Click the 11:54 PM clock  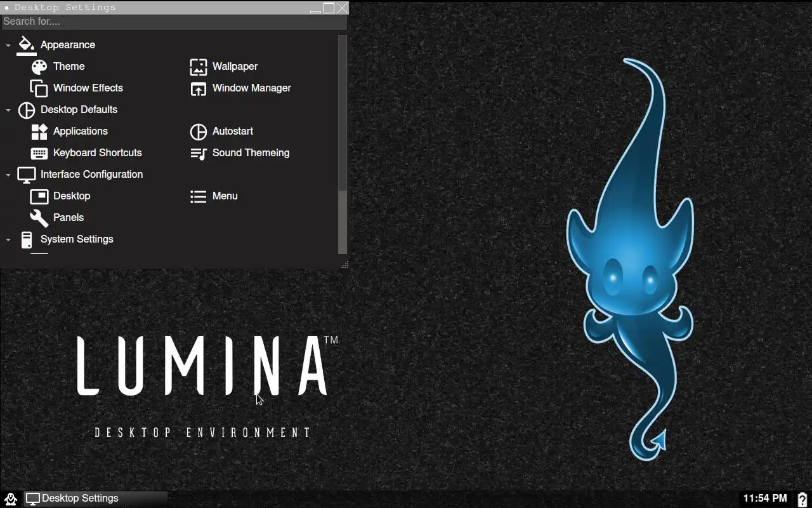765,498
